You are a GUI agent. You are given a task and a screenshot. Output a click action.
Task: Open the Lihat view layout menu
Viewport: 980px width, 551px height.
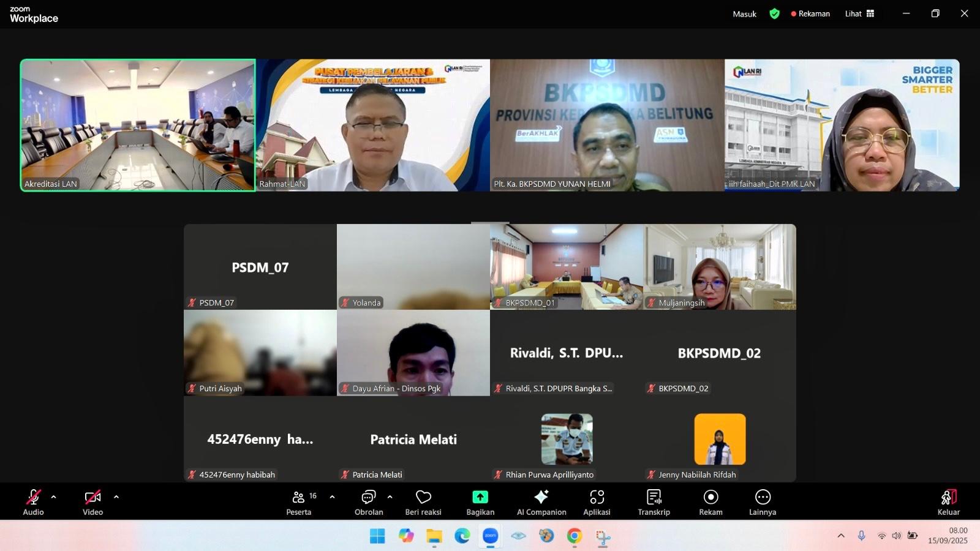859,13
